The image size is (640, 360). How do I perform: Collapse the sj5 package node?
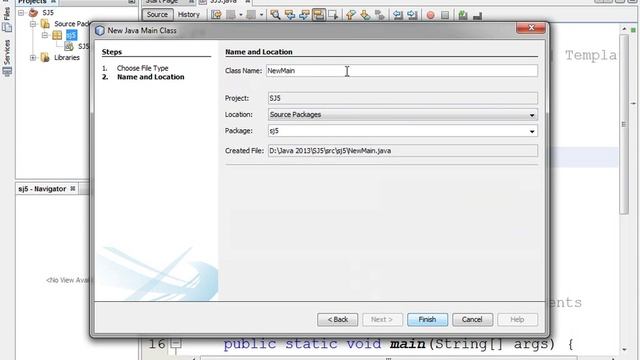tap(45, 35)
